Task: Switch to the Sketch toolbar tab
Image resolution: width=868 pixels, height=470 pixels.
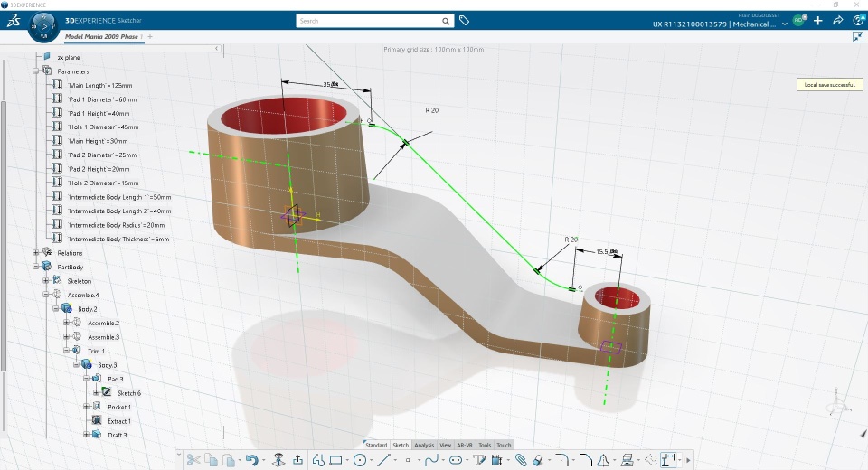Action: (401, 445)
